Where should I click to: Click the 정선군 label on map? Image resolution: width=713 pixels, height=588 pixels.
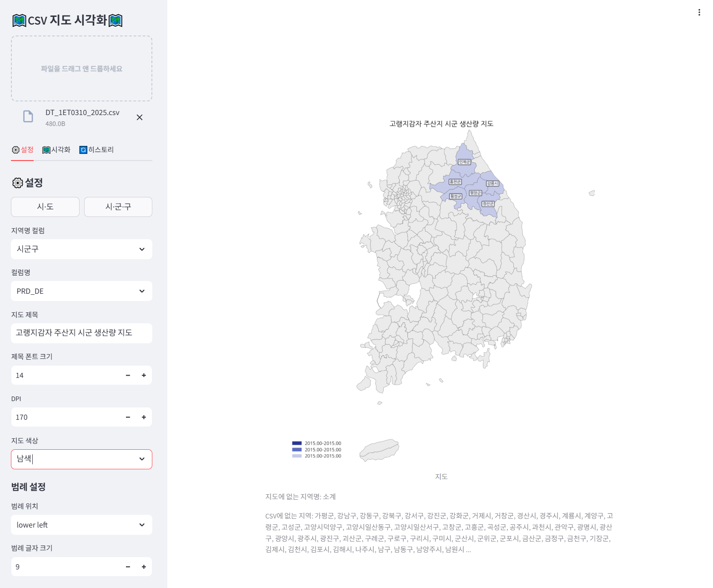[488, 203]
